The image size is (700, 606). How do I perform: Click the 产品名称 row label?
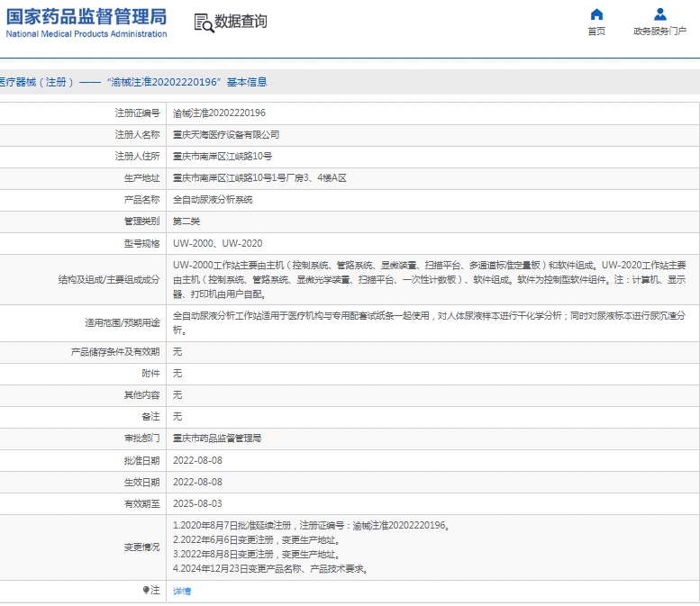[x=142, y=200]
